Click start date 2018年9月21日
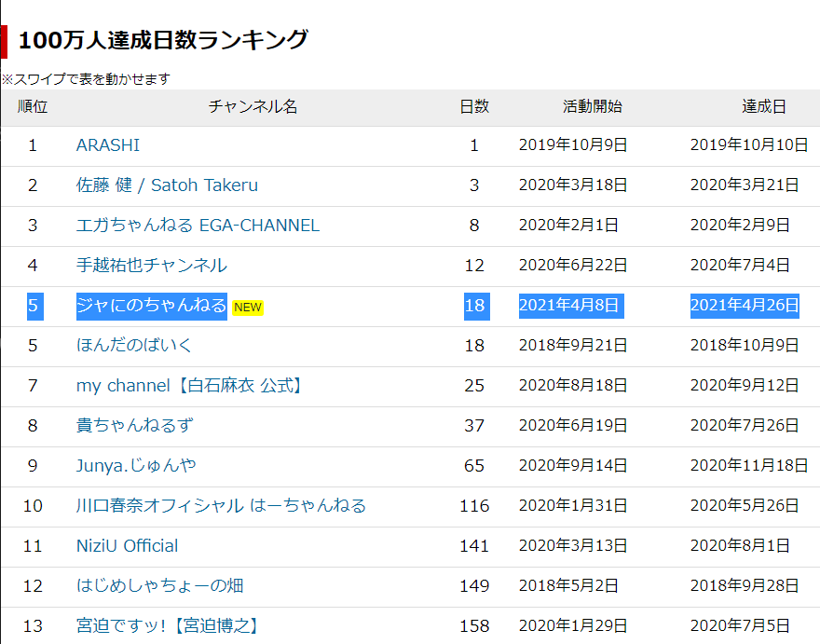This screenshot has width=820, height=644. click(573, 345)
